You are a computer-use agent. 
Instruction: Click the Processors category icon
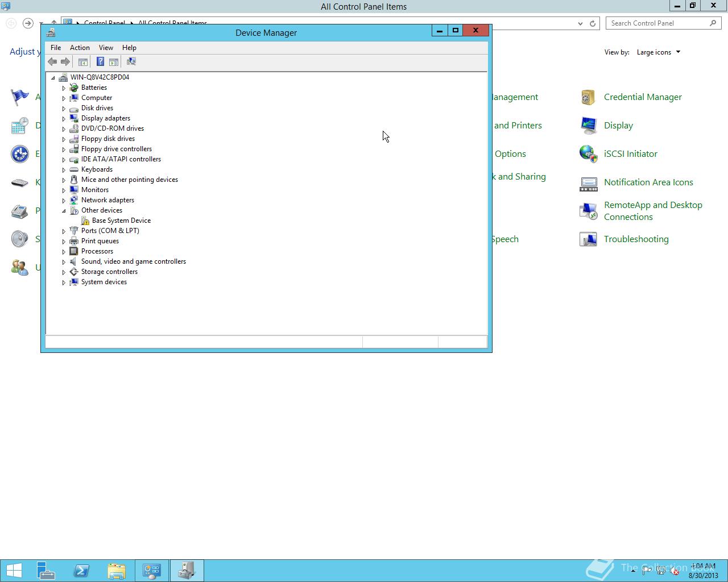[x=74, y=251]
